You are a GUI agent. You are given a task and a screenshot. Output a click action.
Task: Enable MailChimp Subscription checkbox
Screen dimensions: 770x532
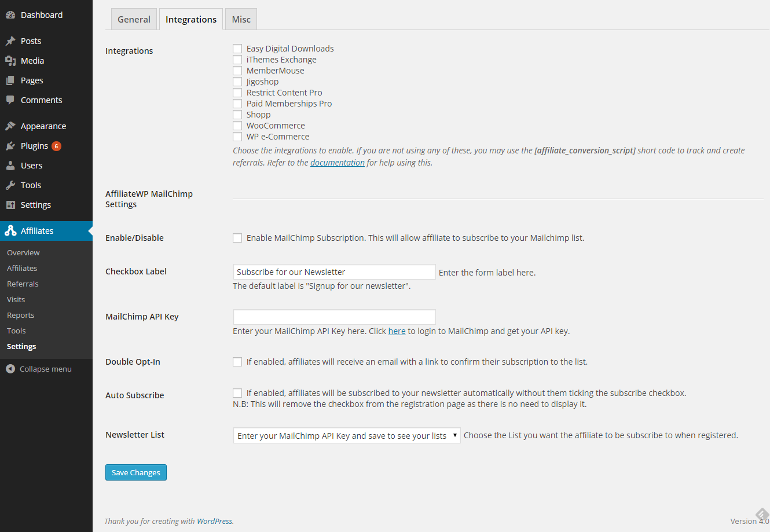237,238
